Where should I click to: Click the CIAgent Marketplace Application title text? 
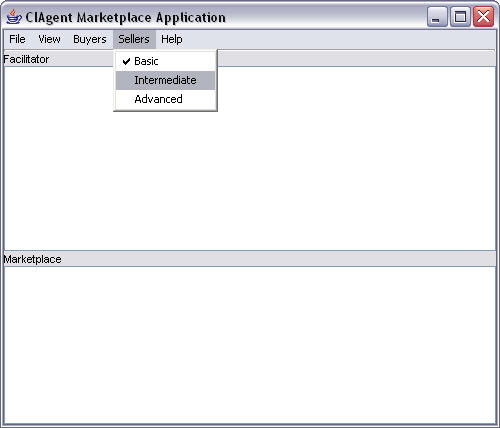125,18
